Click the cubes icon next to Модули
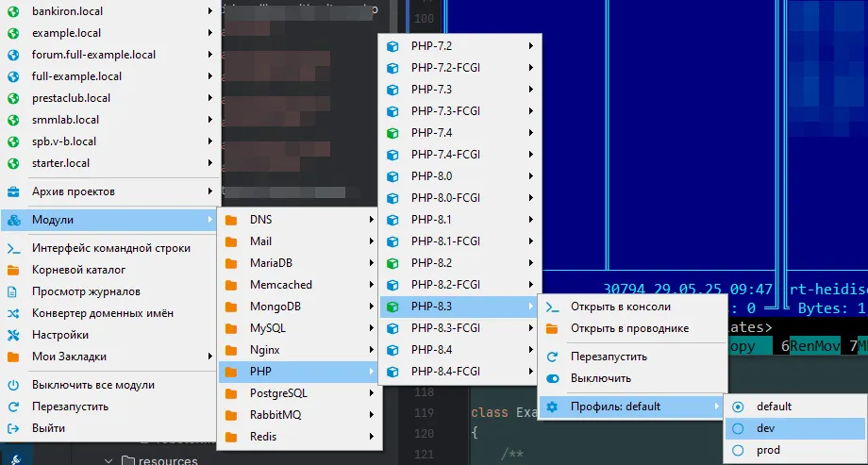868x465 pixels. 13,221
